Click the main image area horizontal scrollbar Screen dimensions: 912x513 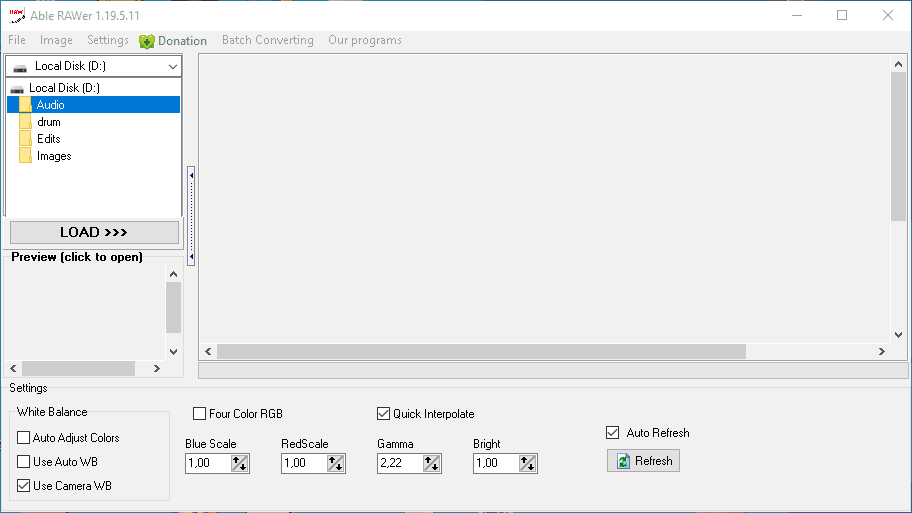pyautogui.click(x=480, y=352)
